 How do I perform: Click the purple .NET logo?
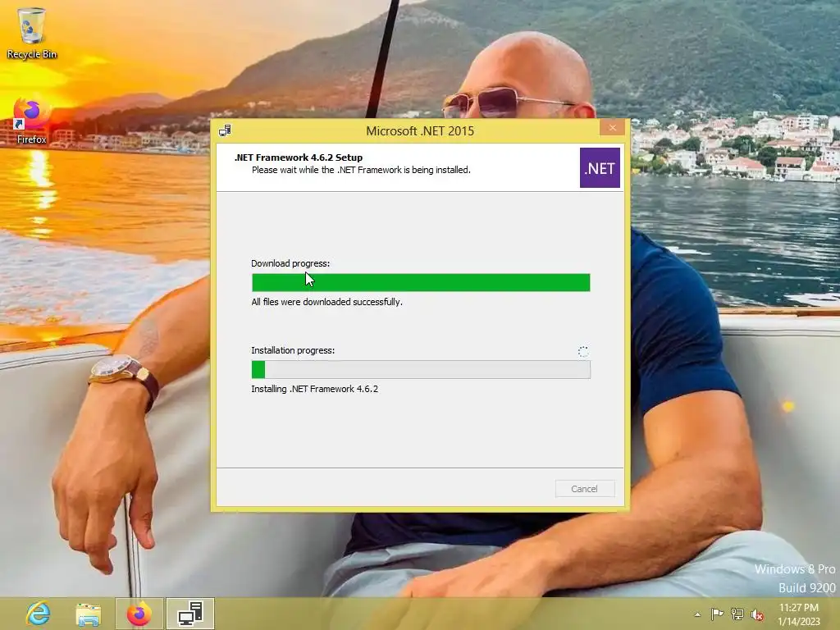tap(600, 167)
